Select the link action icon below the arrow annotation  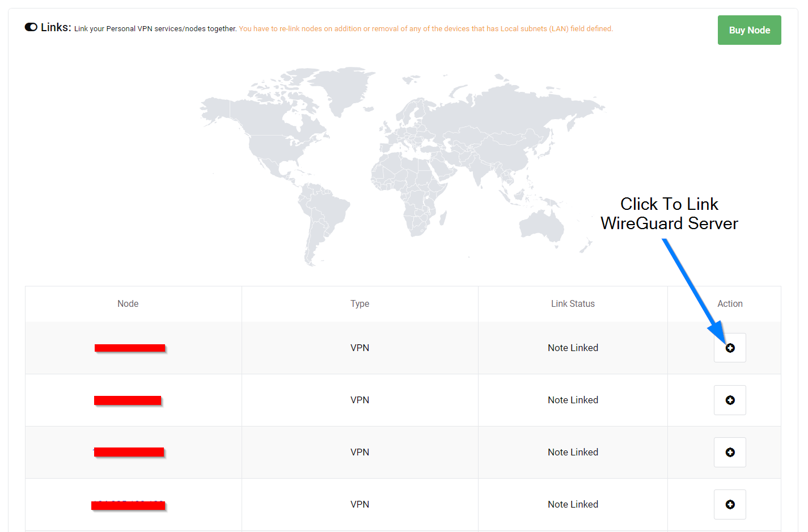(x=730, y=348)
